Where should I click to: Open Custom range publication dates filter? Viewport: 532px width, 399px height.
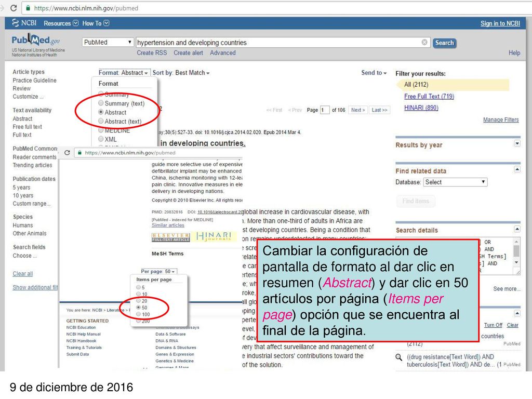click(x=31, y=204)
